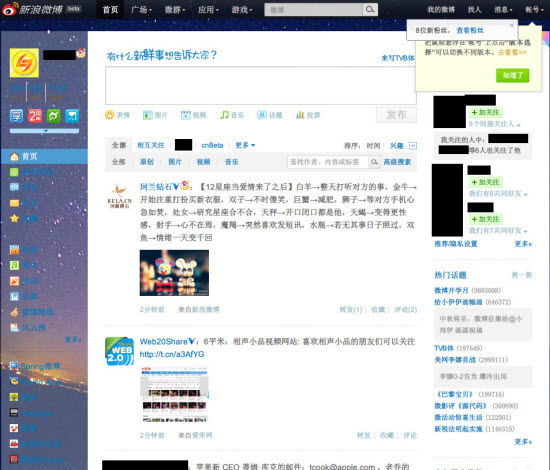Screen dimensions: 550x470
Task: Close the new followers notification popup
Action: pos(511,25)
